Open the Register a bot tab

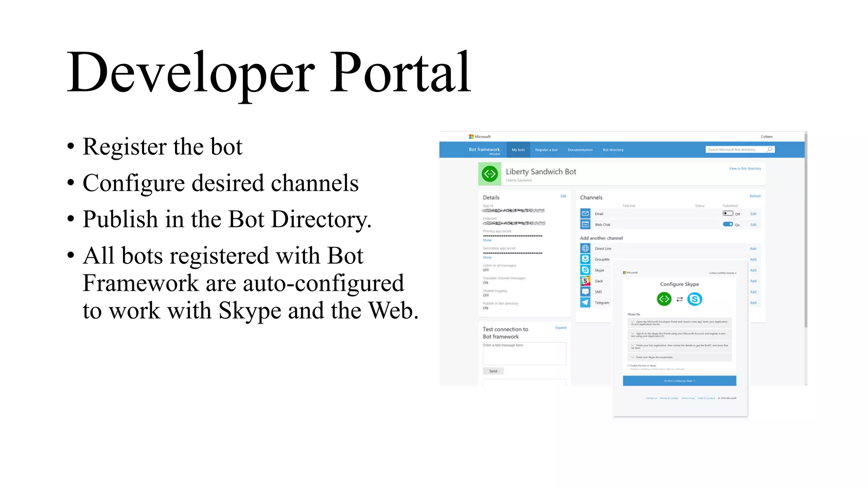pos(546,150)
